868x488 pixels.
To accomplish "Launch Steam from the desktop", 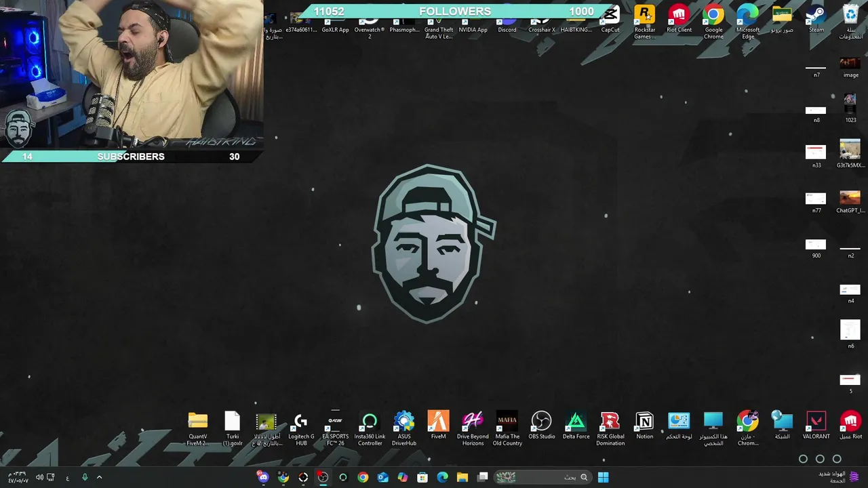I will coord(816,19).
